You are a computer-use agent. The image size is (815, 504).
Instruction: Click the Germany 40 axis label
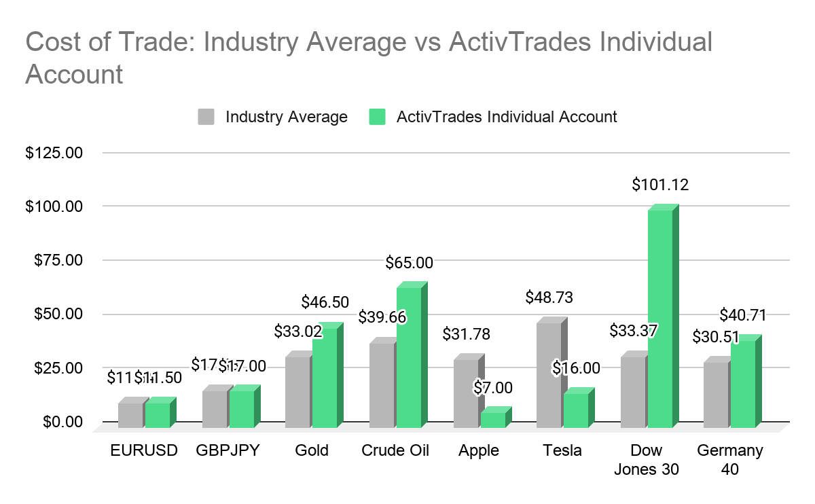click(730, 460)
